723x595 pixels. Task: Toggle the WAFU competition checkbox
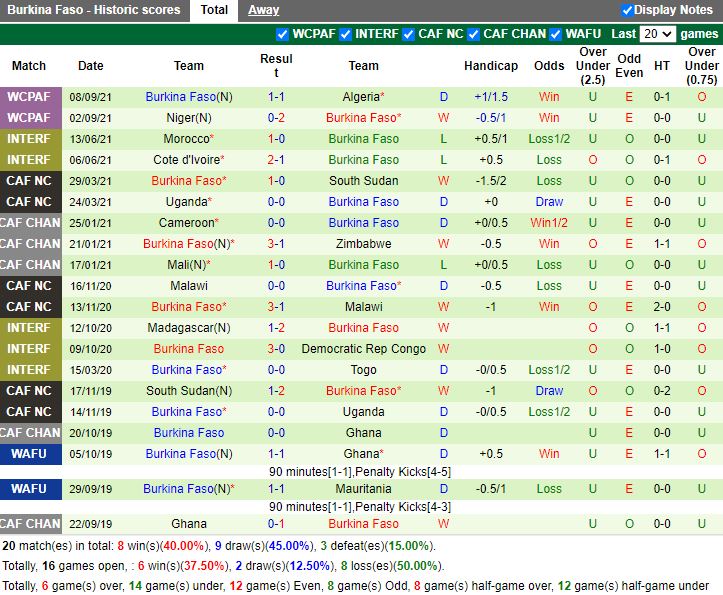click(x=556, y=34)
